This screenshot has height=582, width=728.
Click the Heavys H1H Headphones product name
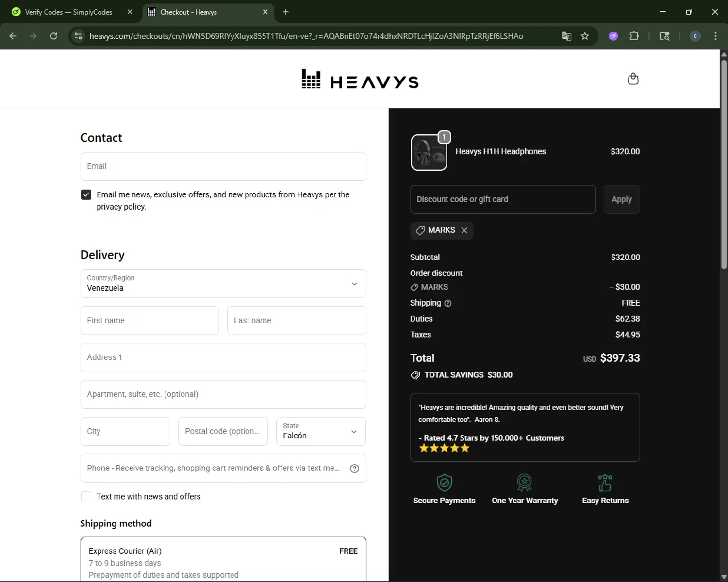coord(500,151)
